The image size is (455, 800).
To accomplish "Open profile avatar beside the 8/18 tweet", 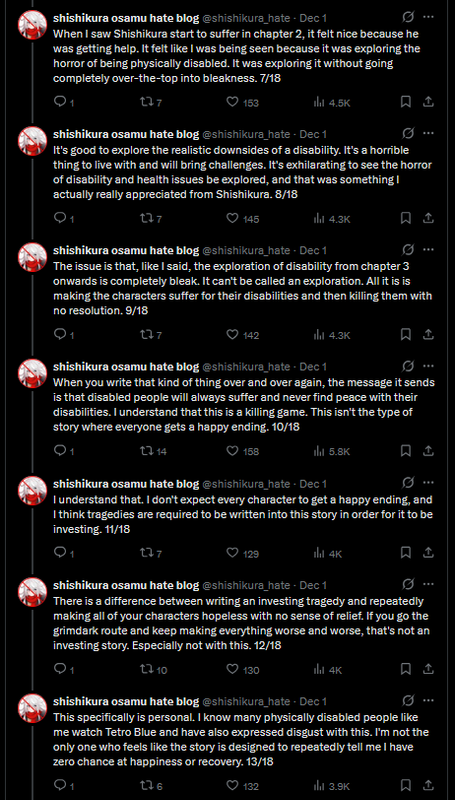I will pyautogui.click(x=33, y=141).
